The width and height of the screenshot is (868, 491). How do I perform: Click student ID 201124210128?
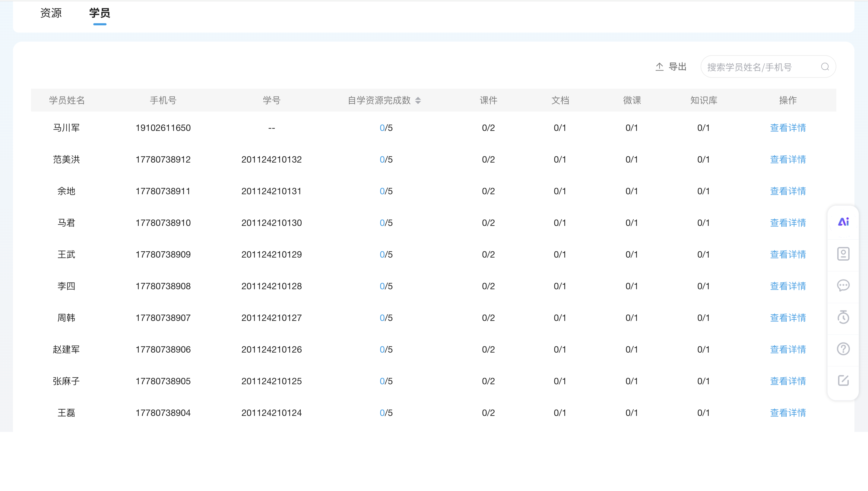click(x=271, y=286)
